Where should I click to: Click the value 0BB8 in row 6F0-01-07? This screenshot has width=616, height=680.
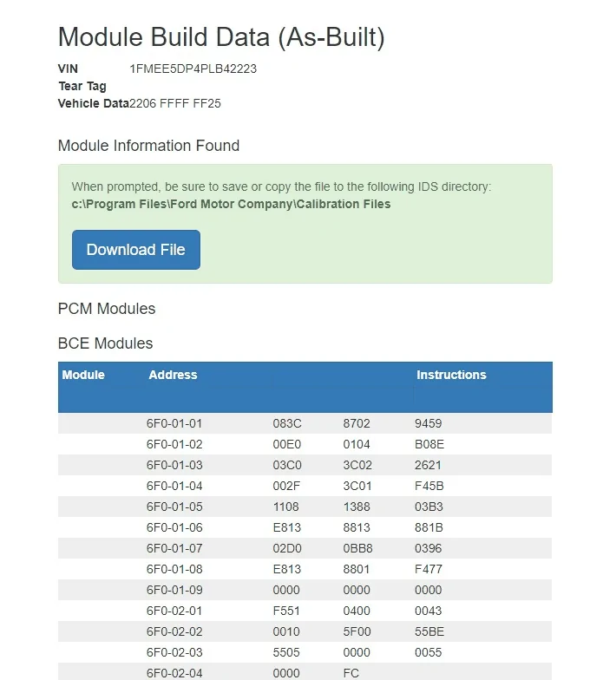point(357,548)
